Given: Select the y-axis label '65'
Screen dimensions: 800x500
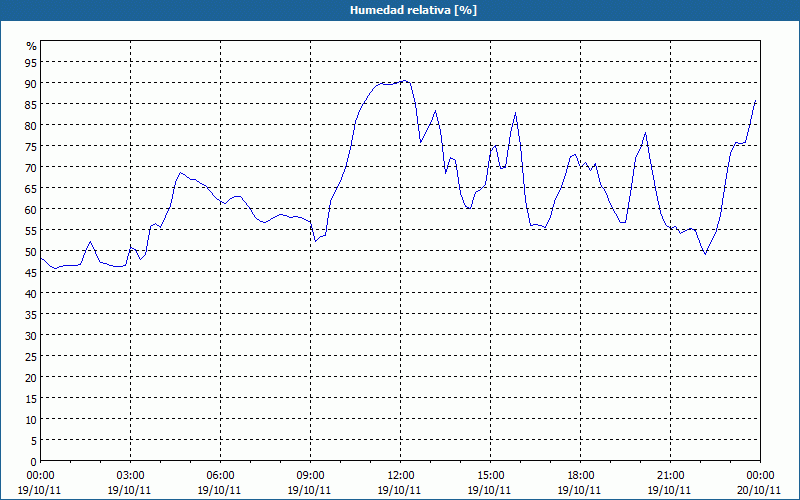Looking at the screenshot, I should point(32,188).
